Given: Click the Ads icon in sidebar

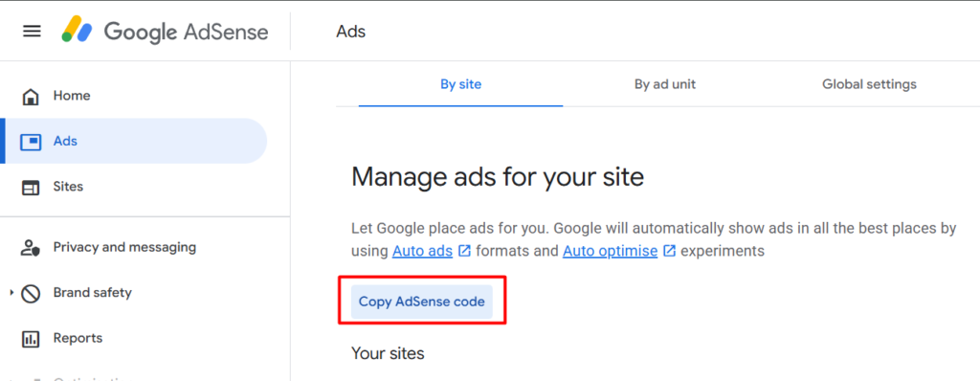Looking at the screenshot, I should coord(30,142).
